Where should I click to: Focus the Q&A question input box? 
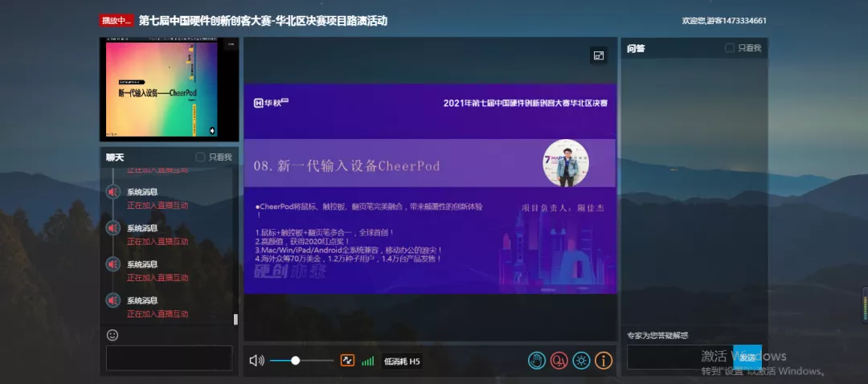[680, 357]
